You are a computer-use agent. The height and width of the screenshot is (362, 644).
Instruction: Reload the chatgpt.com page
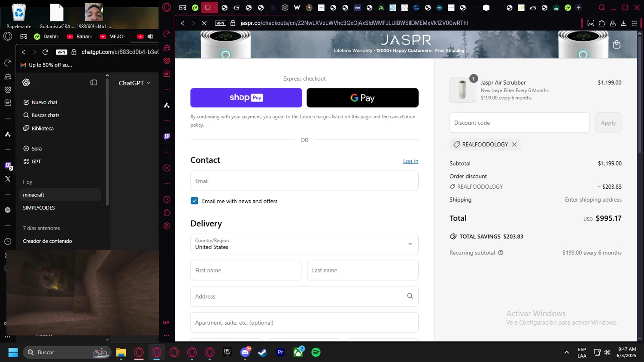coord(45,52)
